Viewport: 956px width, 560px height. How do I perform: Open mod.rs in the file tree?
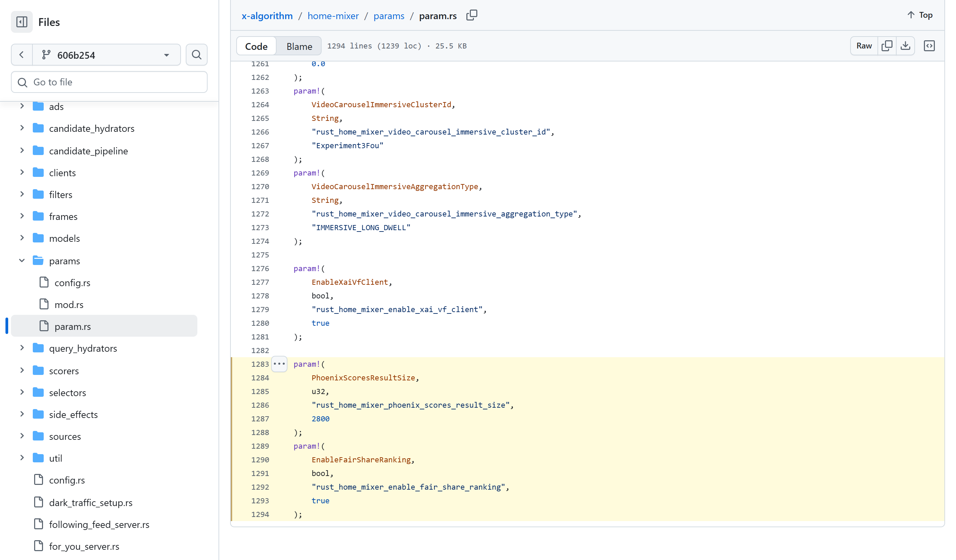coord(69,305)
